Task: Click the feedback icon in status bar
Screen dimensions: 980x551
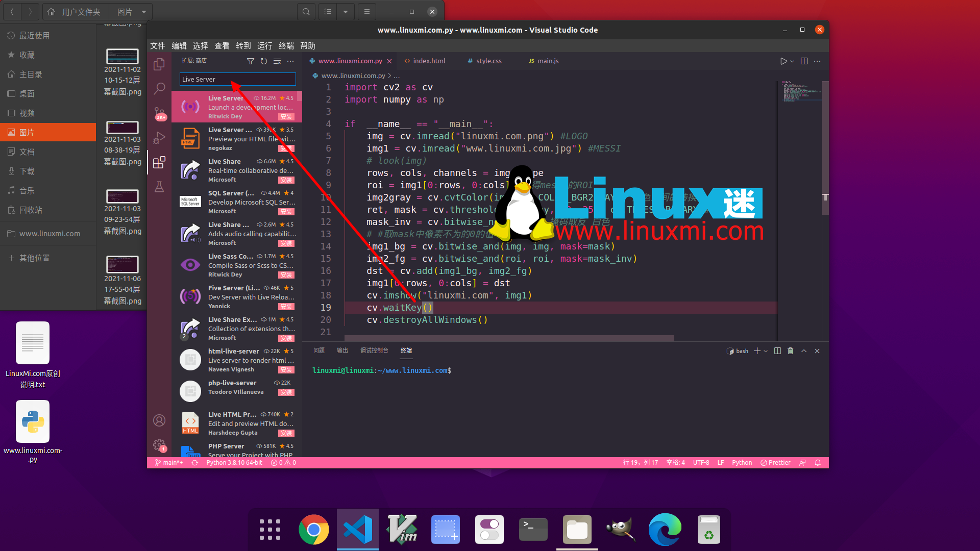Action: [x=802, y=463]
